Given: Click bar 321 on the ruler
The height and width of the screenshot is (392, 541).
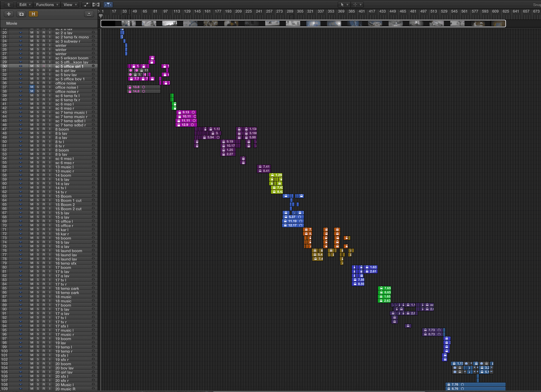Looking at the screenshot, I should [x=310, y=11].
